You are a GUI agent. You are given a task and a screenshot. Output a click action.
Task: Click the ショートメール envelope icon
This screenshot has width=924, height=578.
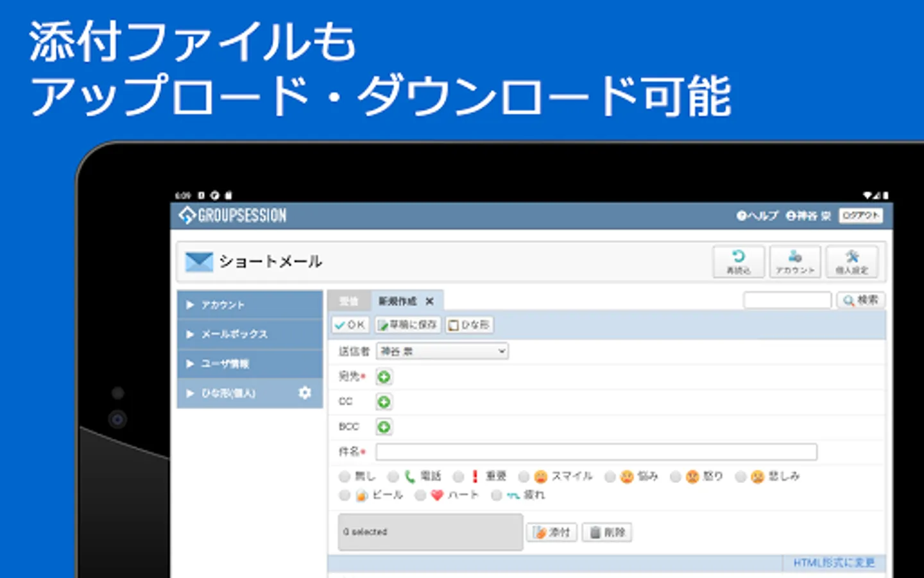(x=199, y=261)
